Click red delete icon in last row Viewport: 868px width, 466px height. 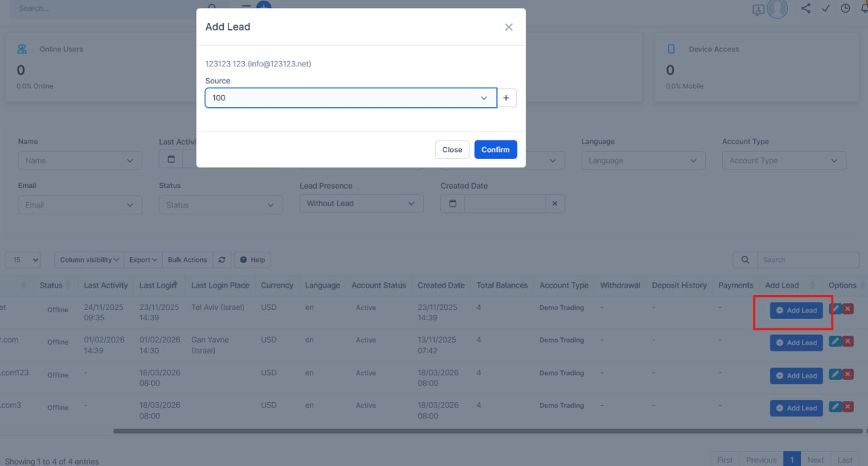coord(848,406)
